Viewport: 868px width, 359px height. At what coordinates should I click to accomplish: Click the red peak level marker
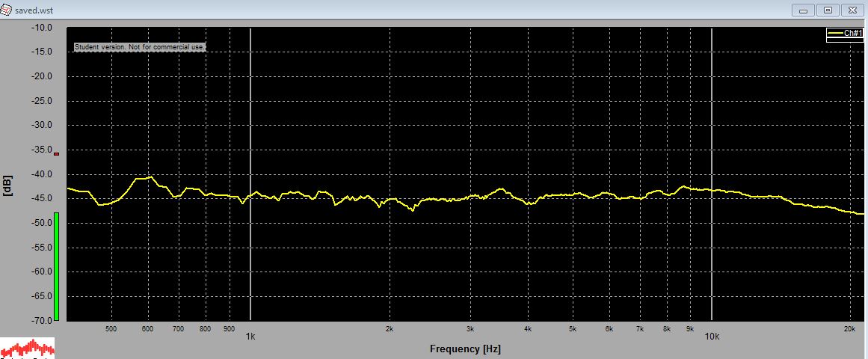pos(56,153)
